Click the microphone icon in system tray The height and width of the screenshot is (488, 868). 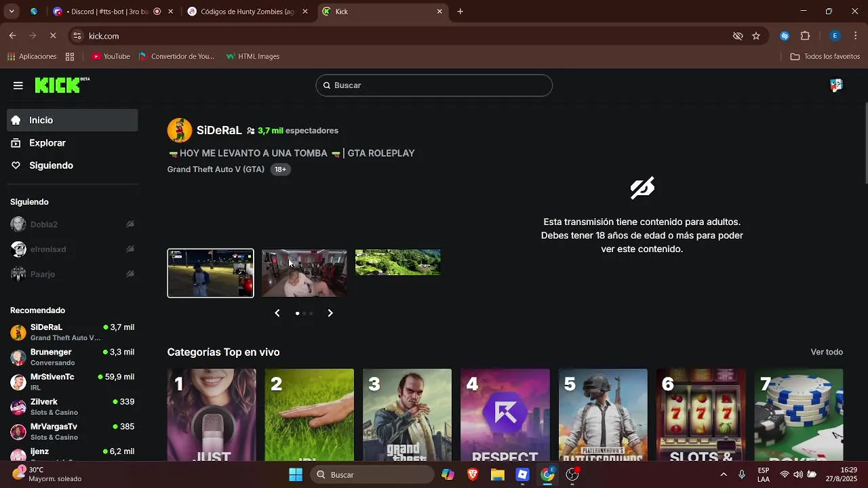point(742,474)
